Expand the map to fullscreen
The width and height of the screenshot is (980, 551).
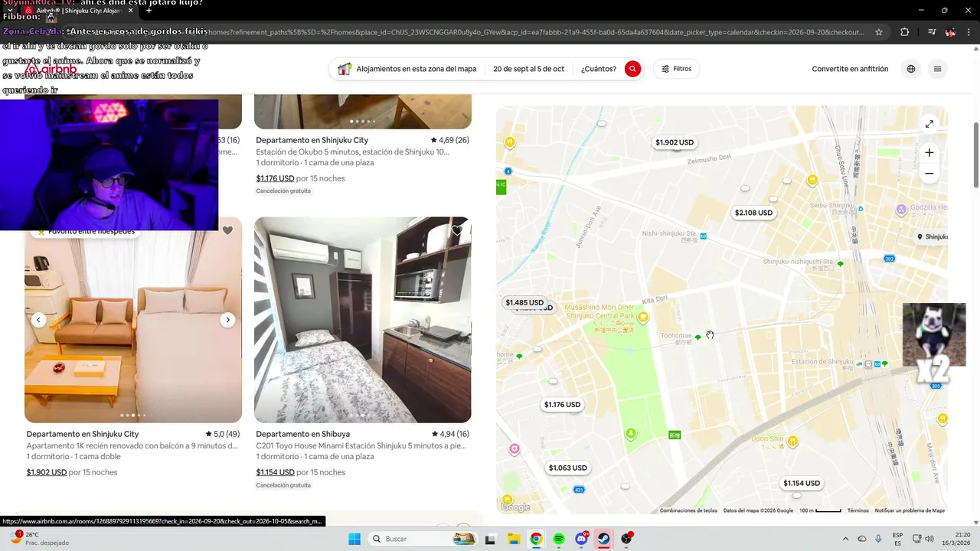click(929, 124)
